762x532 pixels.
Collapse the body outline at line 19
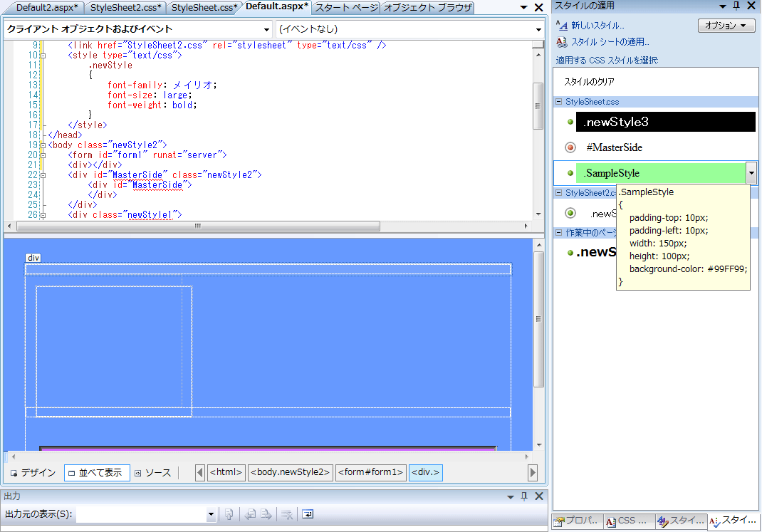(43, 145)
